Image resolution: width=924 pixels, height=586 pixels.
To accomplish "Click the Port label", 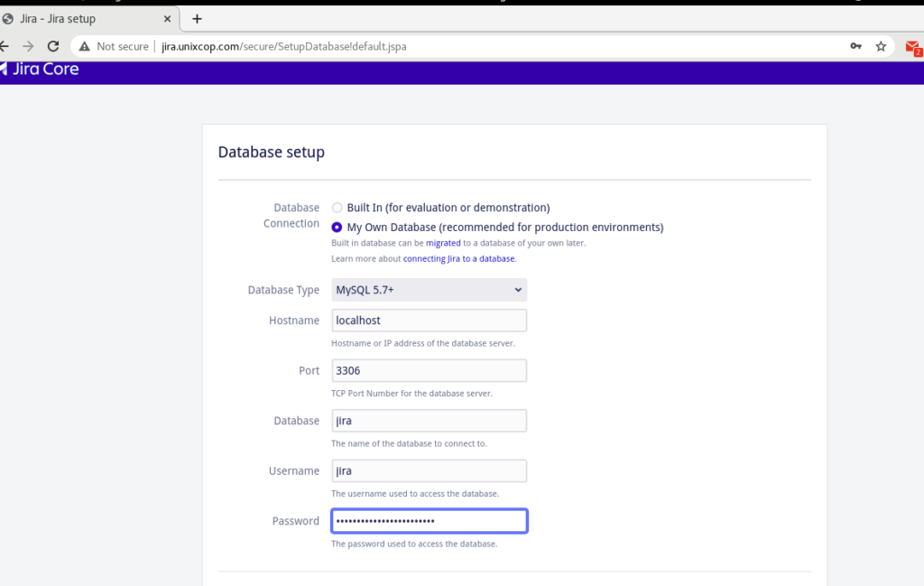I will click(x=309, y=370).
